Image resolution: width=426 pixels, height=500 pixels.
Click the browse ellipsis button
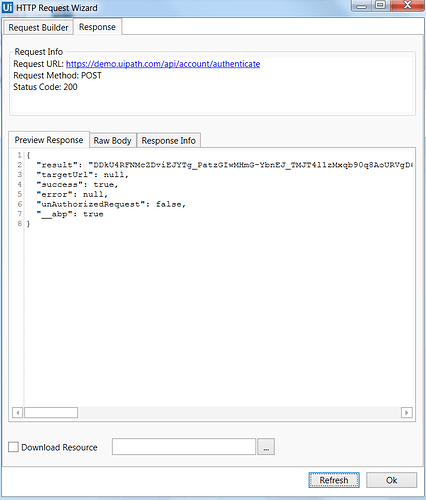[266, 447]
